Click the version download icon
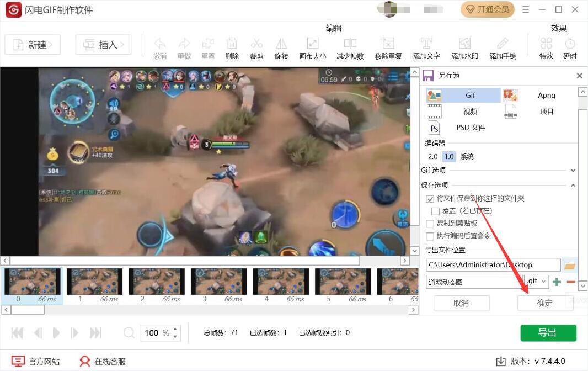588x371 pixels. click(501, 361)
